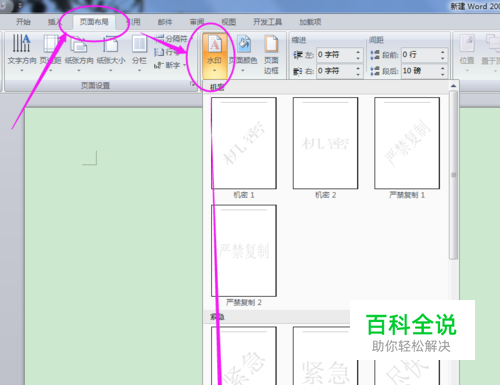
Task: Expand the 纸张大小 dropdown arrow
Action: point(111,70)
